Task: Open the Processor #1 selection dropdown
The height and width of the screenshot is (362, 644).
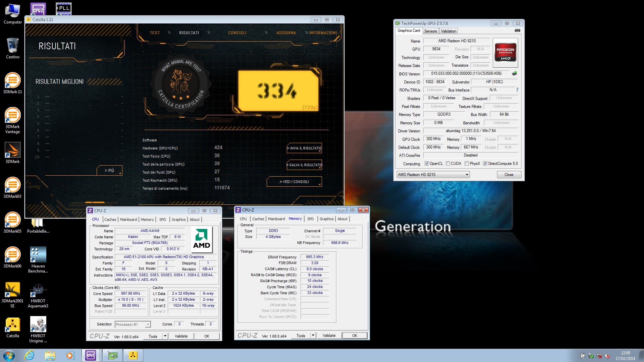Action: [133, 324]
